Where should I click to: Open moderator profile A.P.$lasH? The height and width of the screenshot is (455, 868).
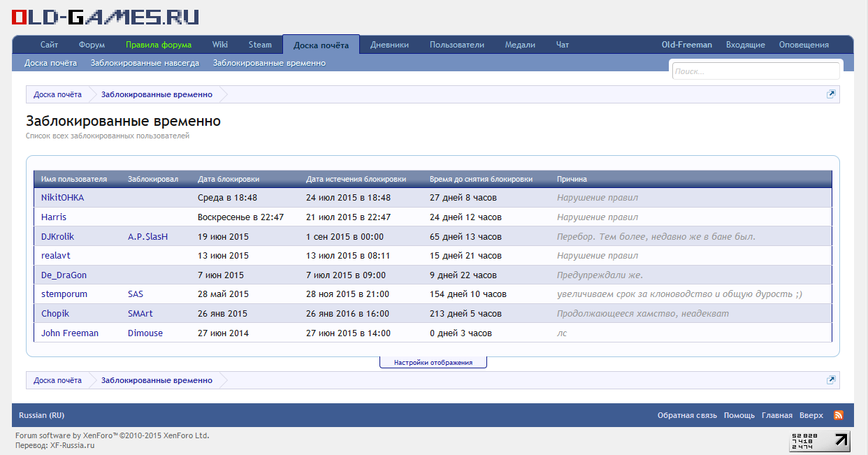pos(147,237)
